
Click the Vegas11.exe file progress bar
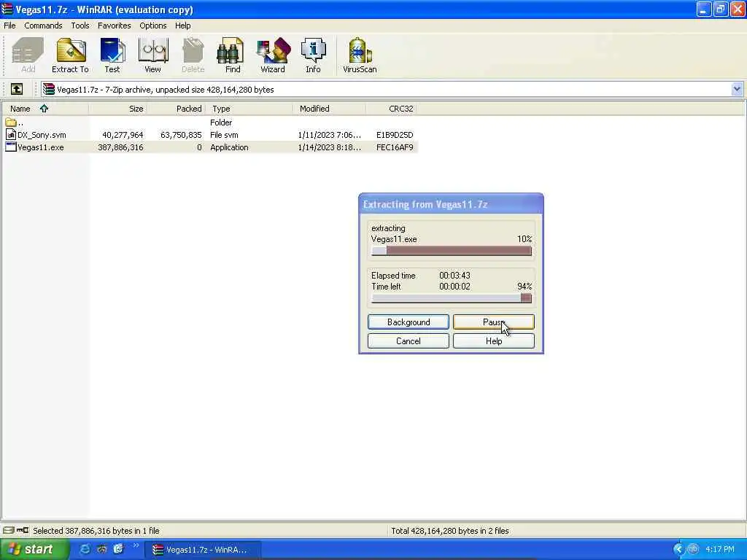click(x=451, y=251)
